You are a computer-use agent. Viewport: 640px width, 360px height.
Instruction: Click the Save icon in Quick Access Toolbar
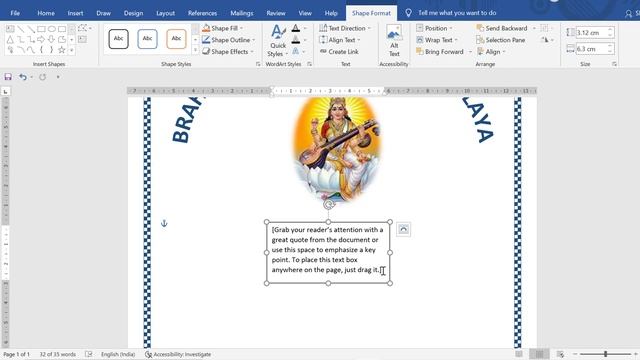pos(8,77)
